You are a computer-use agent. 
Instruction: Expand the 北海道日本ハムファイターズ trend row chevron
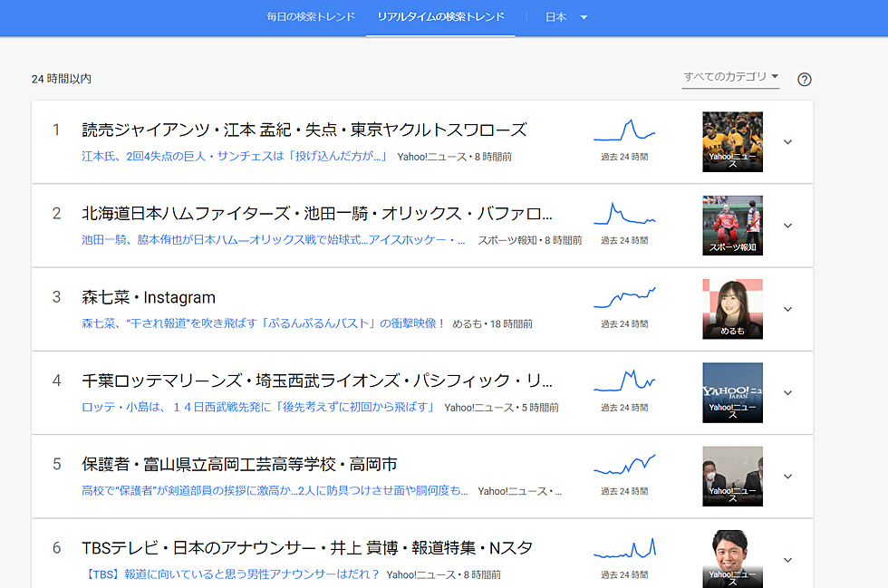tap(787, 226)
